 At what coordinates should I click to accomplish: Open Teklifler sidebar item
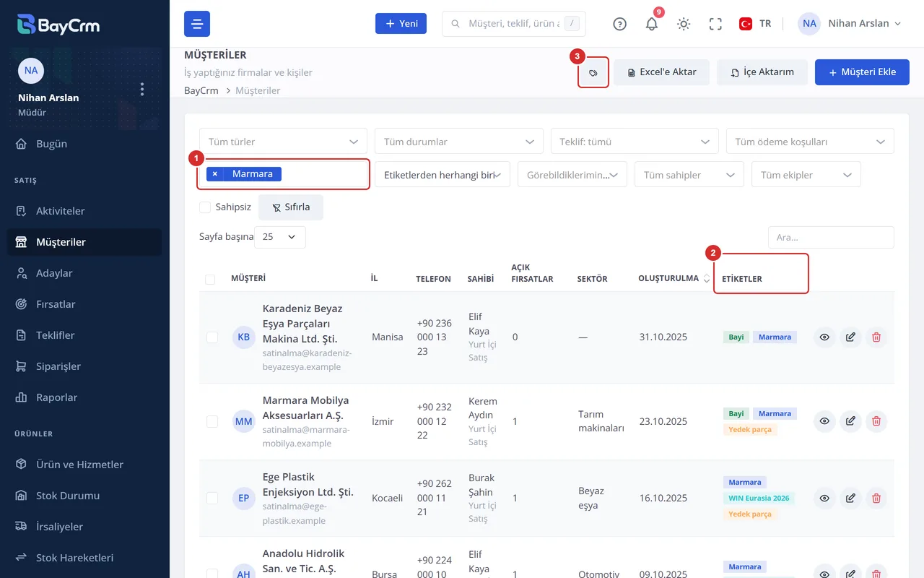(84, 335)
